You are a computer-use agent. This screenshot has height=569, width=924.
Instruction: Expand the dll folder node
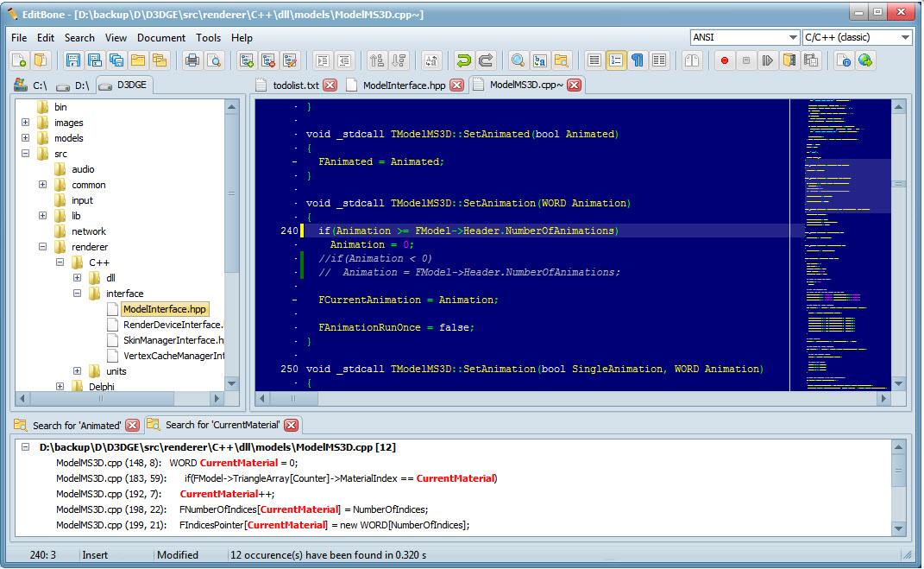click(x=77, y=278)
